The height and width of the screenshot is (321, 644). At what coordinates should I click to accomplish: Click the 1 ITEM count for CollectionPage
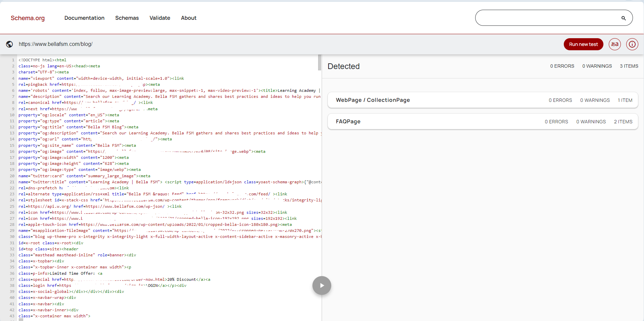pos(625,100)
